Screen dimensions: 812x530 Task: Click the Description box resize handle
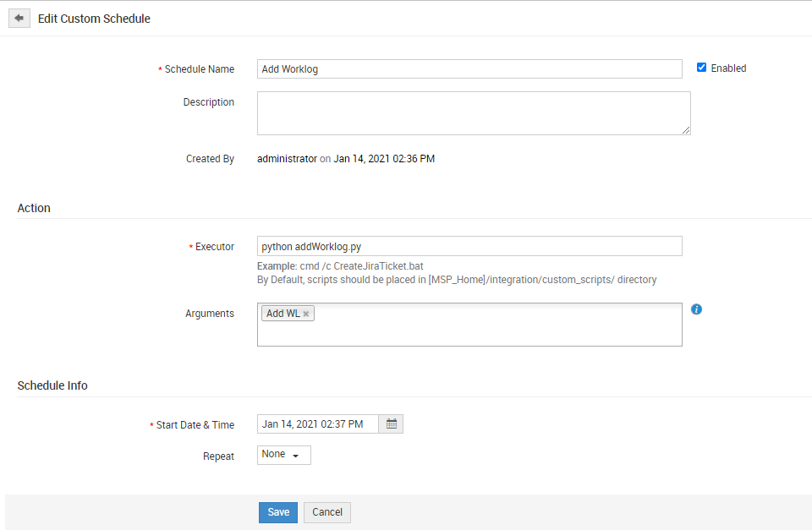(x=686, y=130)
